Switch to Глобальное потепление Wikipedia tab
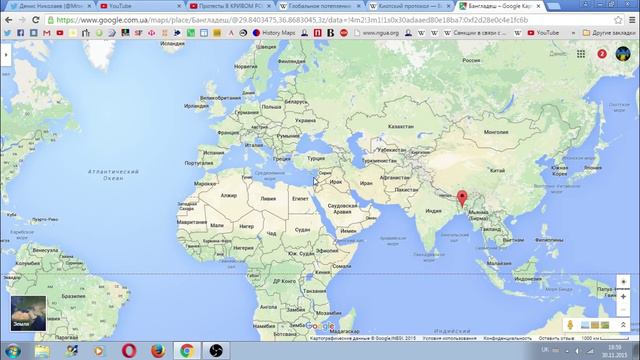This screenshot has width=640, height=360. pyautogui.click(x=319, y=6)
